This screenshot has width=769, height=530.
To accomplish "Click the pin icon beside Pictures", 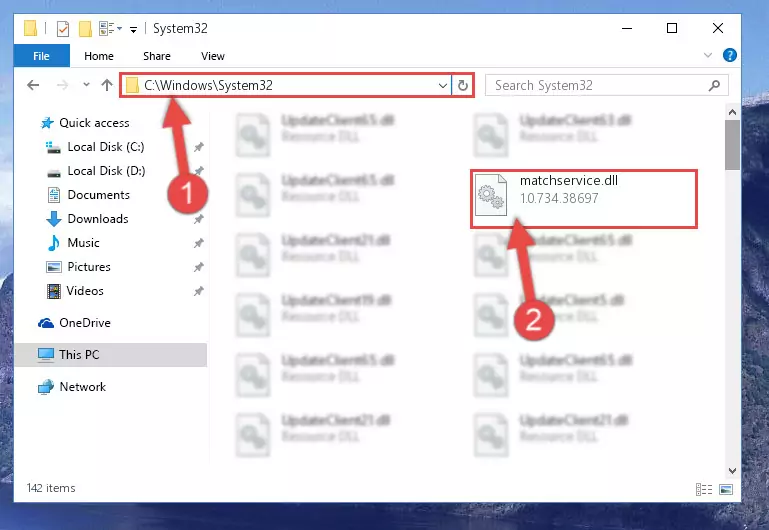I will [199, 267].
